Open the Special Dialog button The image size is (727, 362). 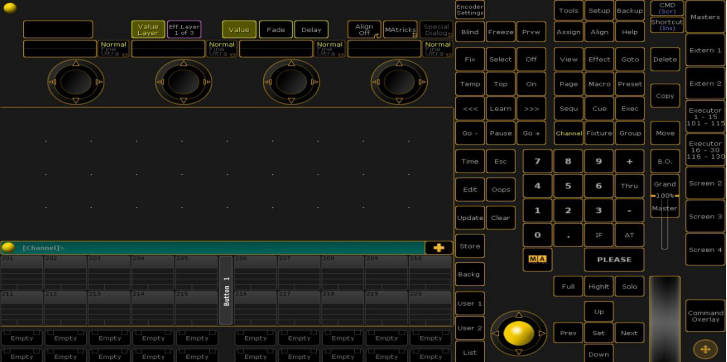click(x=436, y=29)
